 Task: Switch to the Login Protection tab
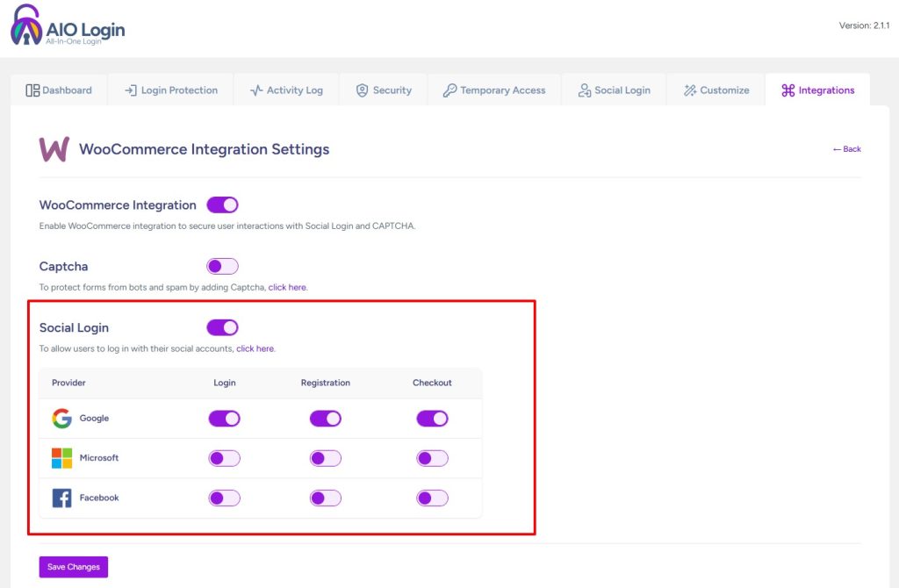tap(170, 90)
